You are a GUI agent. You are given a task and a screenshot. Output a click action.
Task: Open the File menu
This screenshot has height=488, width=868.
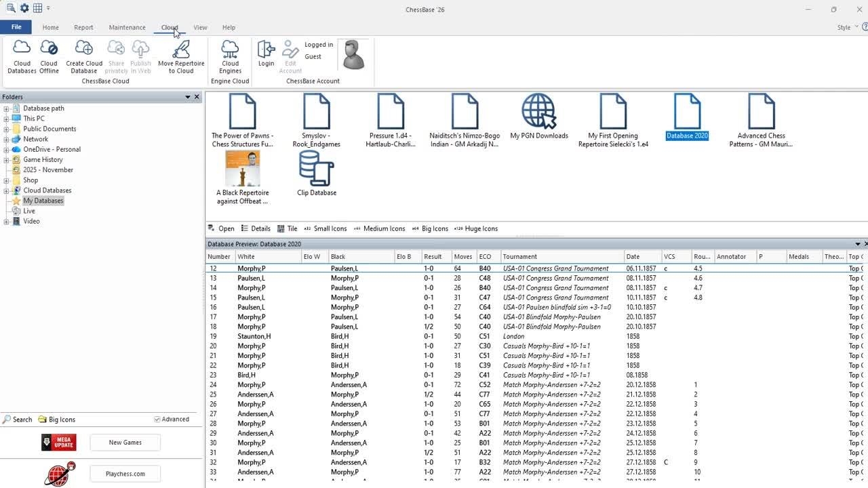pyautogui.click(x=16, y=27)
